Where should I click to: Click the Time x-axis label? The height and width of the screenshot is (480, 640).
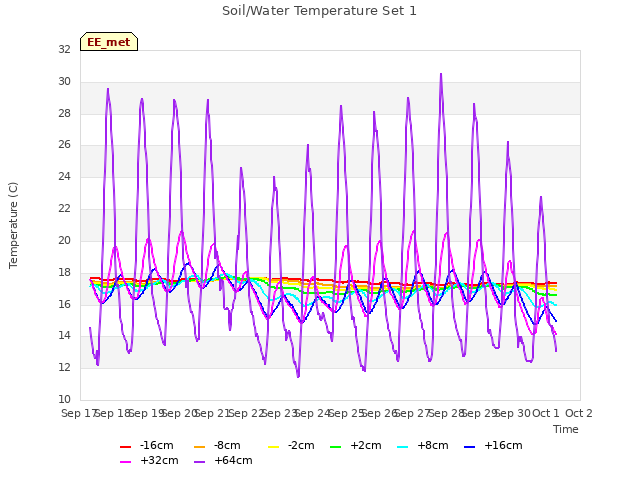pos(566,429)
